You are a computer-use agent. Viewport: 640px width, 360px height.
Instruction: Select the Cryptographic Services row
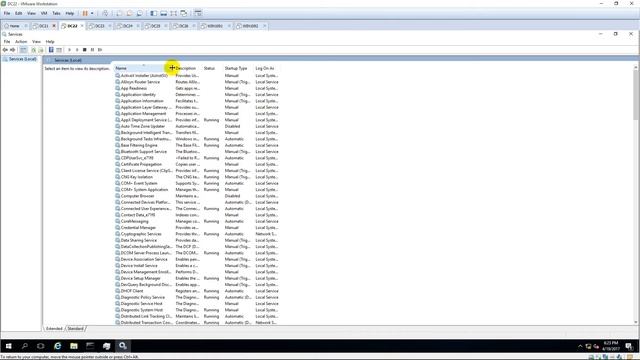pyautogui.click(x=197, y=234)
